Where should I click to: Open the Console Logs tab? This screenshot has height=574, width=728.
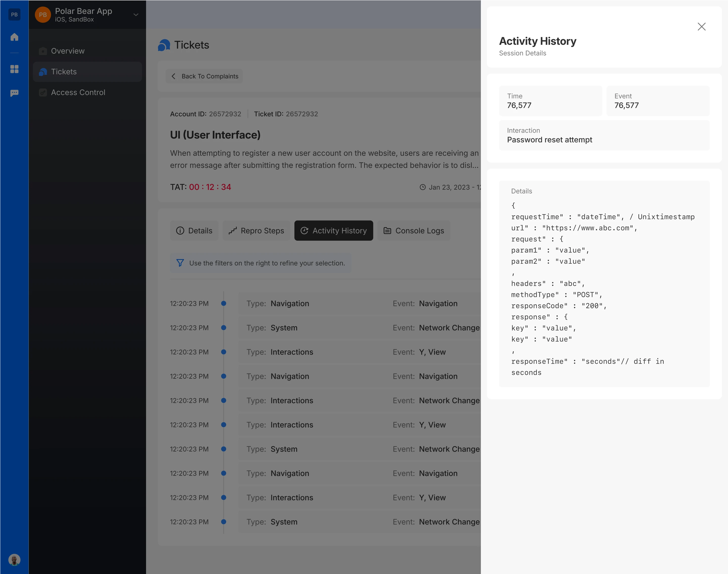click(414, 231)
